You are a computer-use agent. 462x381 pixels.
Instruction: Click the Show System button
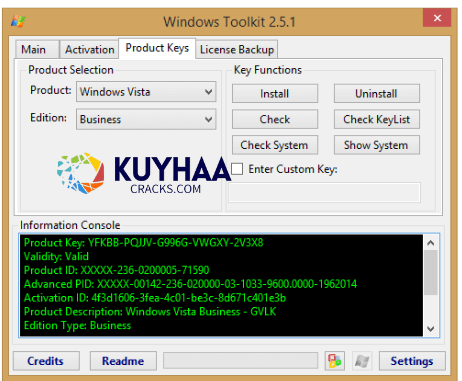pyautogui.click(x=377, y=145)
